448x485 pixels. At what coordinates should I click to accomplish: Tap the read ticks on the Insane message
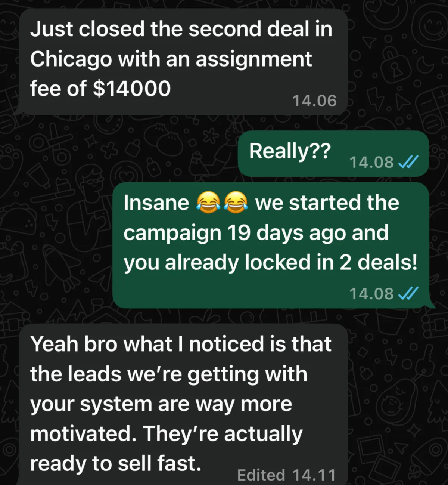coord(408,293)
